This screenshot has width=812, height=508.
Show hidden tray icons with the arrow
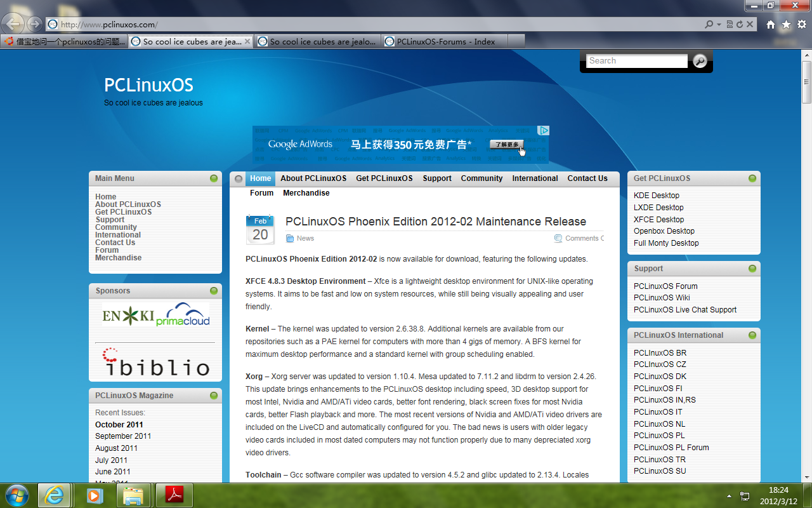(x=729, y=495)
